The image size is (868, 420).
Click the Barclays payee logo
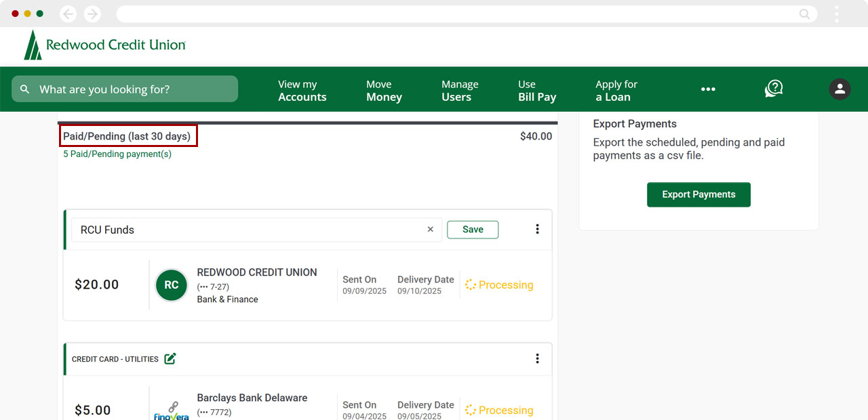[x=172, y=410]
